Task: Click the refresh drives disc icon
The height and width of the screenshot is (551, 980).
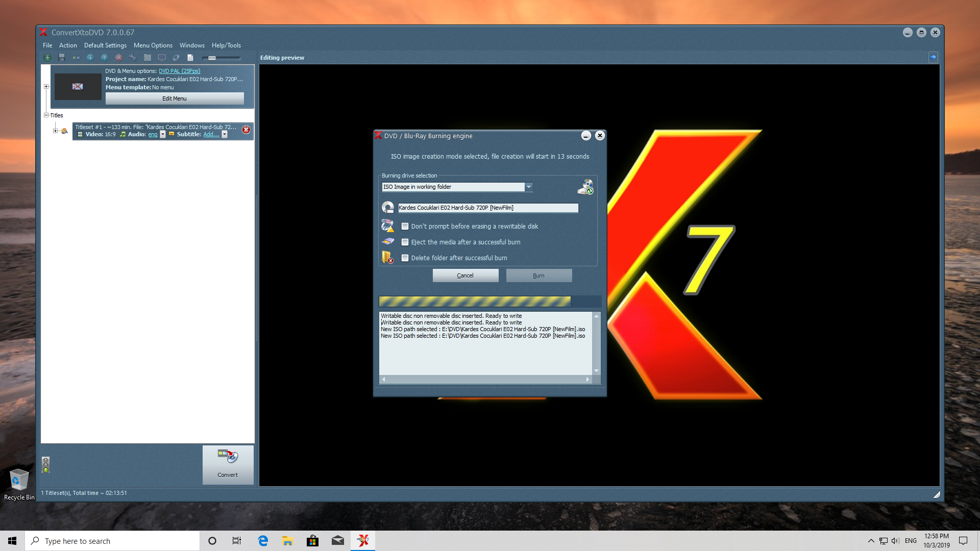Action: (585, 187)
